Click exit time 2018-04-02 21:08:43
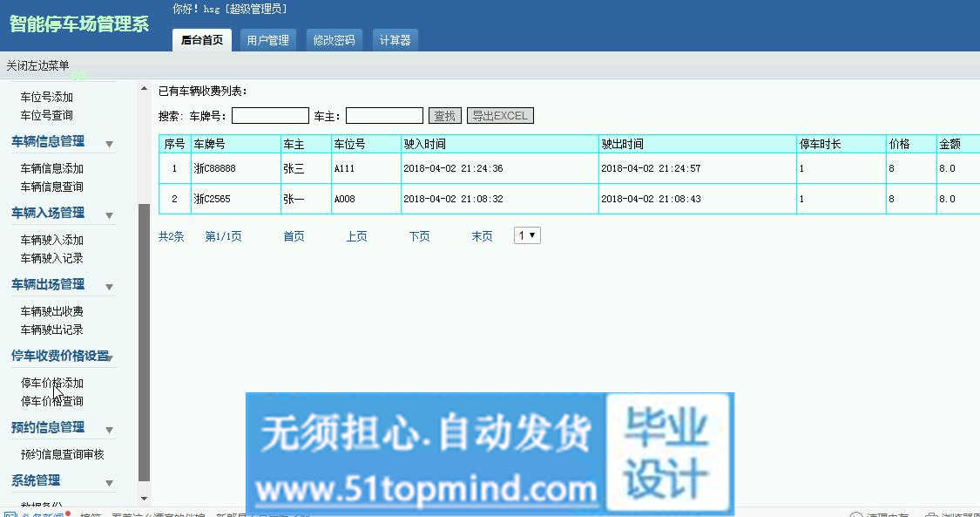Image resolution: width=980 pixels, height=517 pixels. 651,199
